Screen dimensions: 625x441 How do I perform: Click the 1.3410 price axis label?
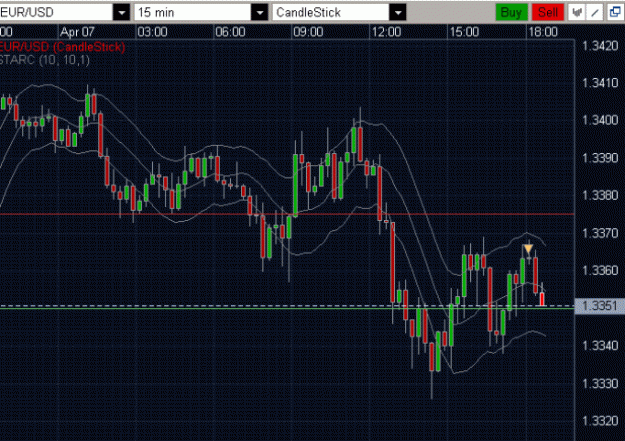(600, 83)
